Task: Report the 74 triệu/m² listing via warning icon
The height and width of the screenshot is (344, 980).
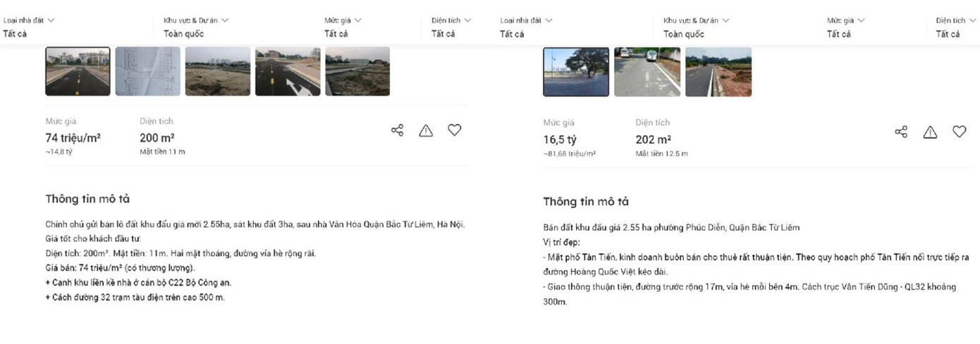Action: pos(426,130)
